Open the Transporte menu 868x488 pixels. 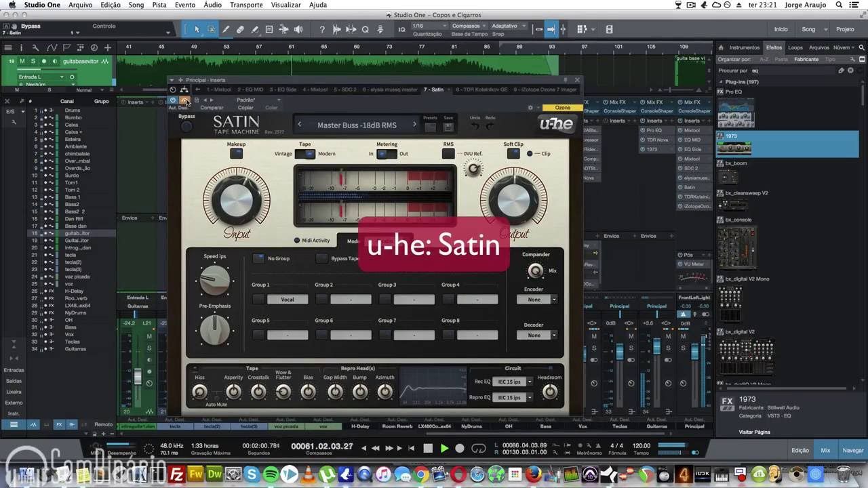[246, 5]
